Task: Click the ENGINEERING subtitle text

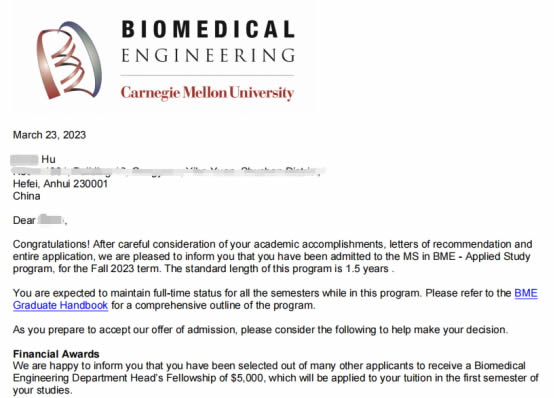Action: tap(208, 55)
